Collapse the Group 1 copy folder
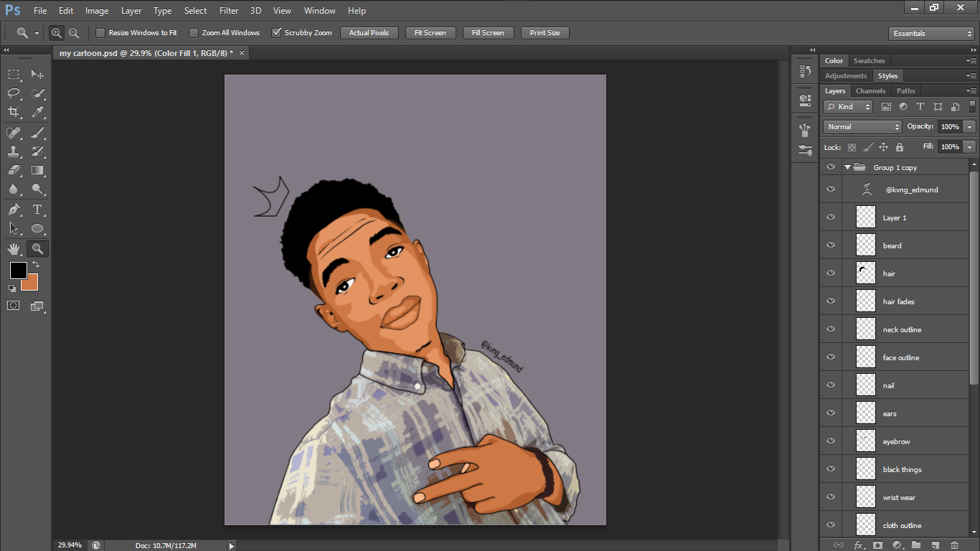Viewport: 980px width, 551px height. tap(847, 168)
